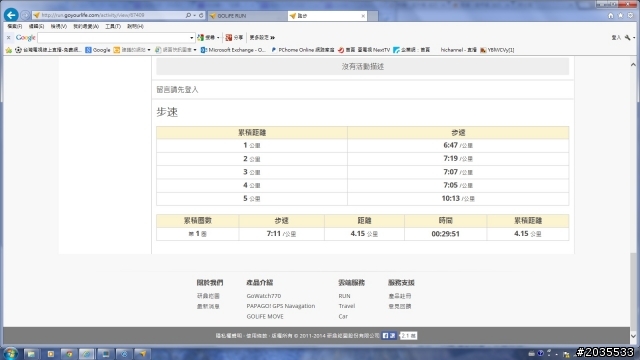Screen dimensions: 640x360
Task: Open the Edit (E) menu
Action: pos(36,26)
